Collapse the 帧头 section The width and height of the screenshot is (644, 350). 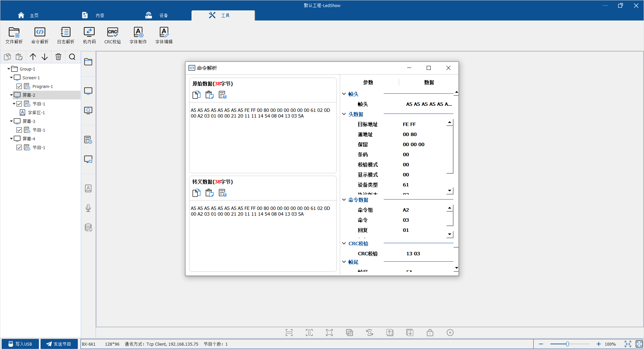click(344, 94)
